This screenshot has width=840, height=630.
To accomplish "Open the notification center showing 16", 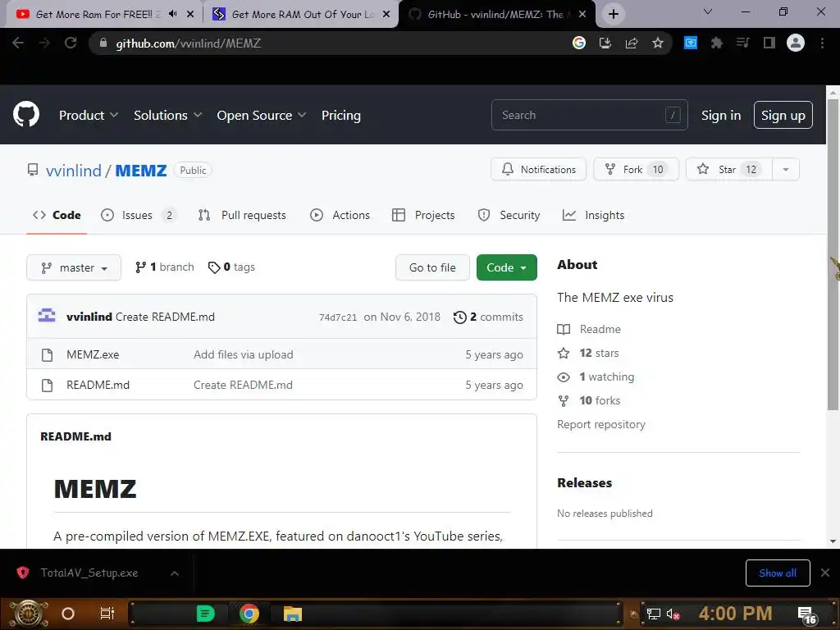I will 807,615.
